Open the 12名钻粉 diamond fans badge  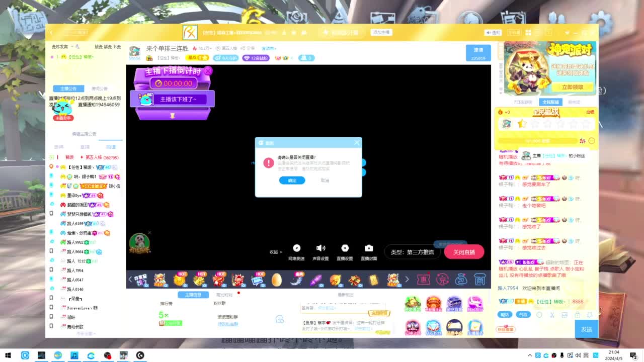tap(256, 58)
